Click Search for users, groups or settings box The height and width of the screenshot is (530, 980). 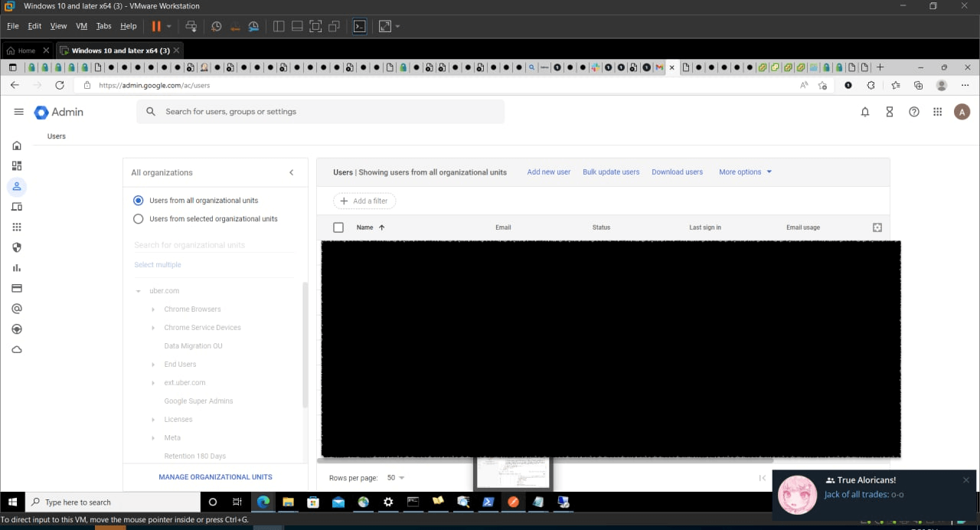321,112
